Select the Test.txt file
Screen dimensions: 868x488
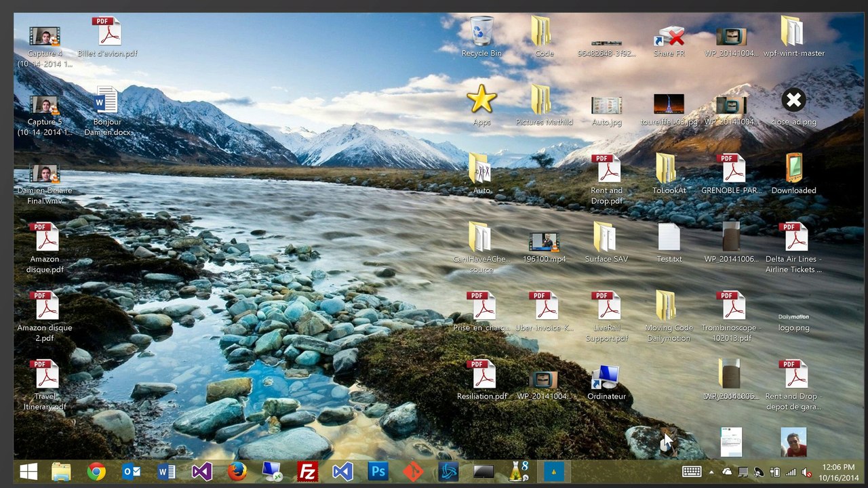(x=669, y=242)
